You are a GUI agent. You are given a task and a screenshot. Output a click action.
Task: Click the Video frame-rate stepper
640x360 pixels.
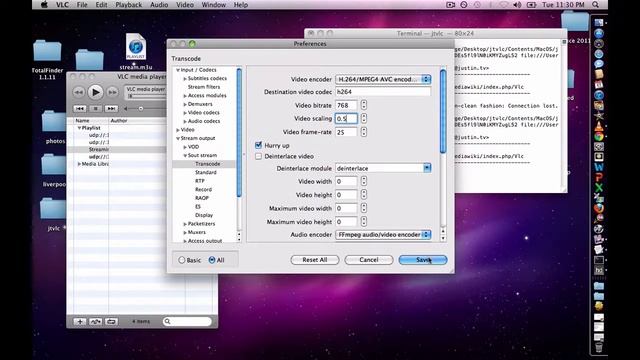(364, 132)
